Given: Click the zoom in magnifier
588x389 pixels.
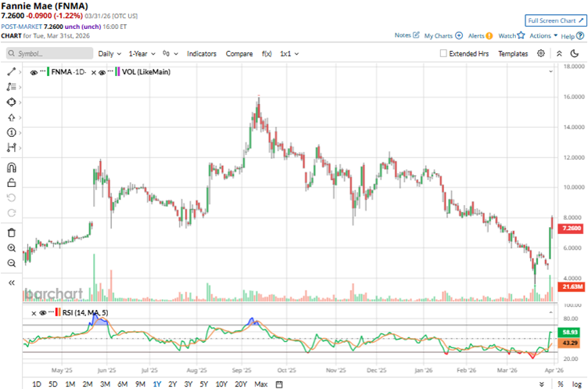Looking at the screenshot, I should (x=12, y=248).
